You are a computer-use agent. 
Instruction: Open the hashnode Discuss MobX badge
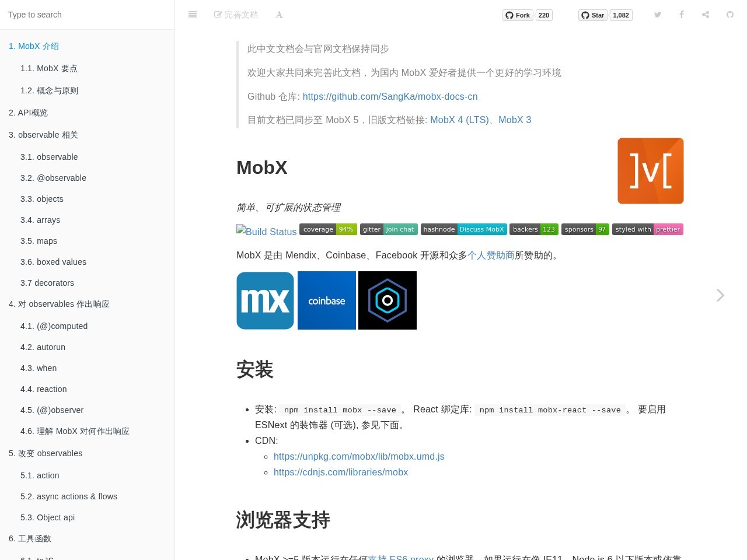[463, 229]
